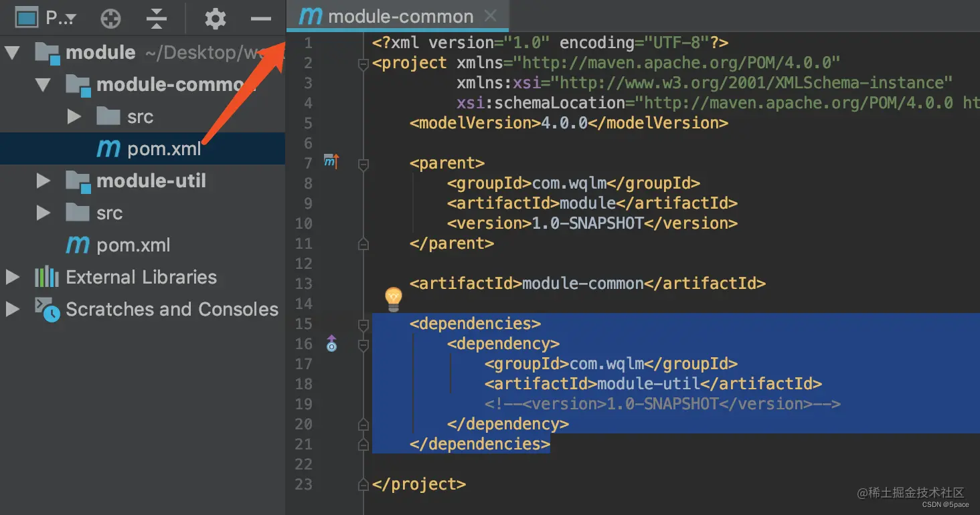Click the module-util folder icon

click(x=78, y=181)
